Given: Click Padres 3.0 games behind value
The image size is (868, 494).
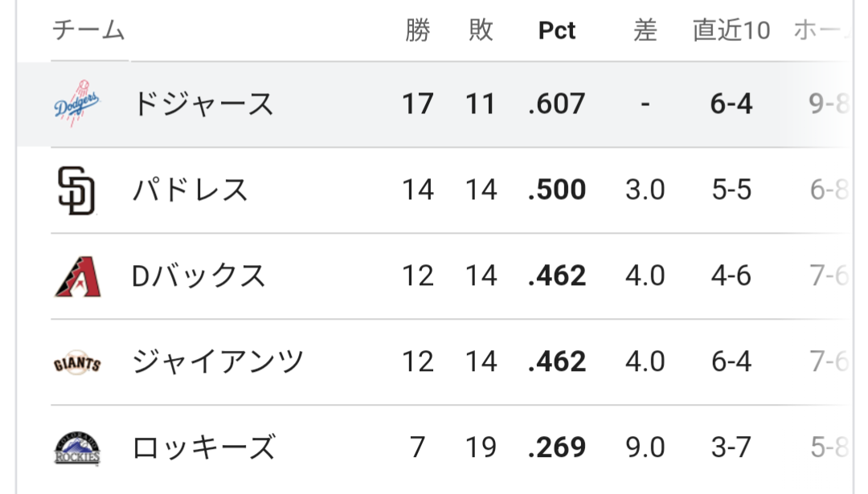Looking at the screenshot, I should click(x=645, y=190).
